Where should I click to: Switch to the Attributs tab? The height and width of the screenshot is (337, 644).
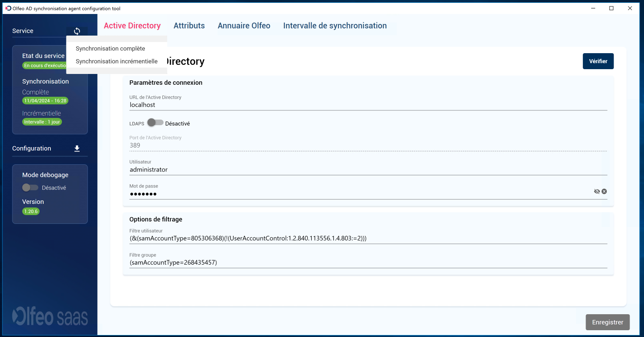(189, 26)
